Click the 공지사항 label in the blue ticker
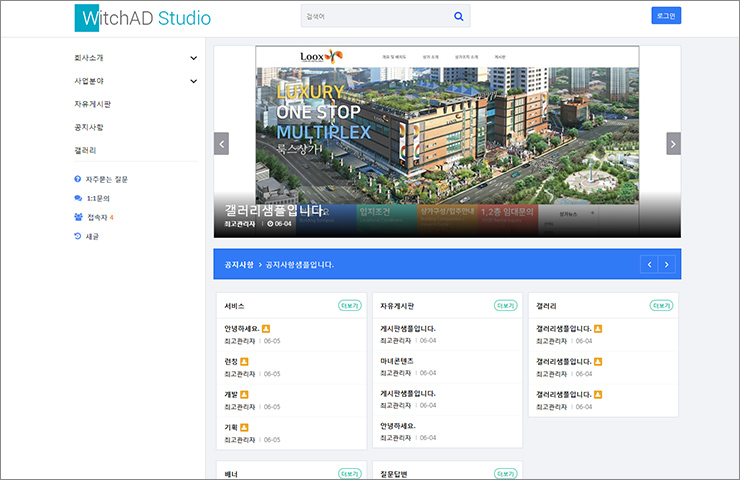 pyautogui.click(x=239, y=265)
